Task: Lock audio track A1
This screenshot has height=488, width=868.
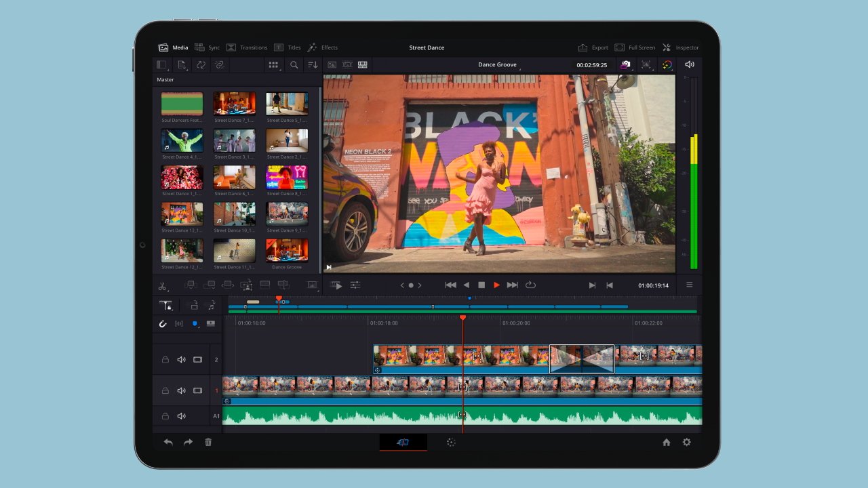Action: 164,416
